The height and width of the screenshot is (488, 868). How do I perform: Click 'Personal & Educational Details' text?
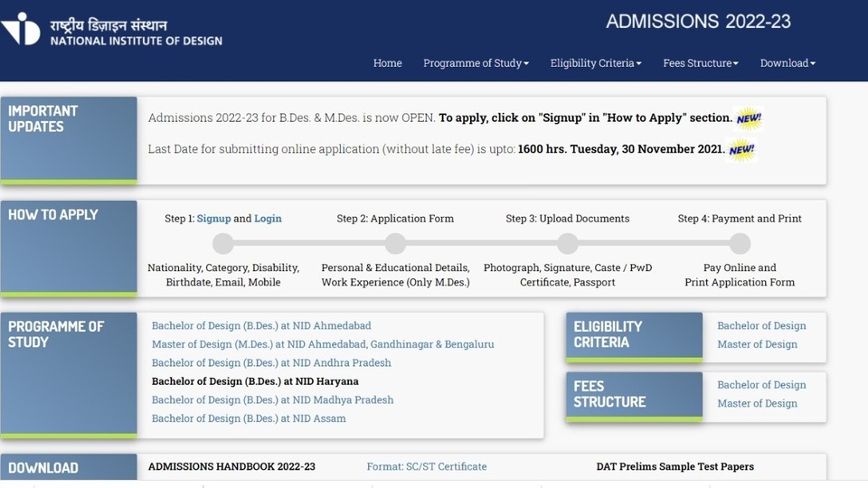[395, 267]
